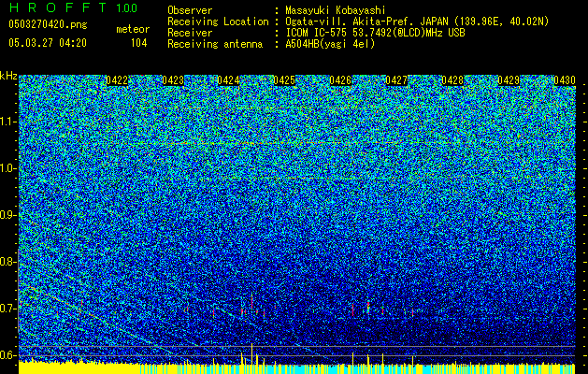Click the ICOM IC-575 53.7492 MHz receiver text
Image resolution: width=588 pixels, height=374 pixels.
pyautogui.click(x=376, y=33)
